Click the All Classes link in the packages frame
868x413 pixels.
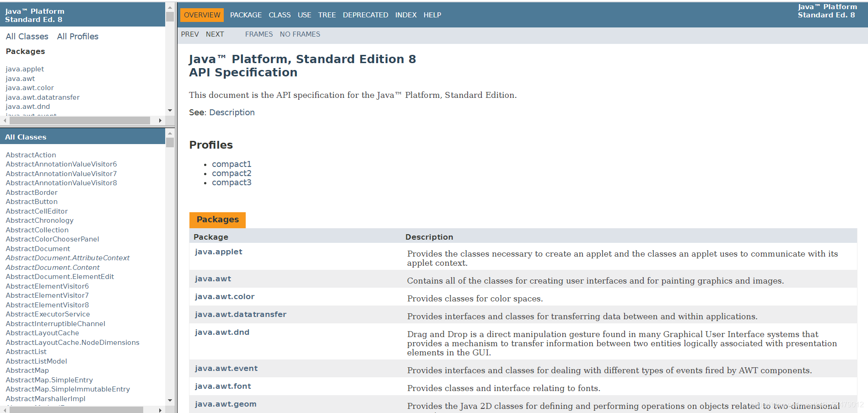pos(27,37)
